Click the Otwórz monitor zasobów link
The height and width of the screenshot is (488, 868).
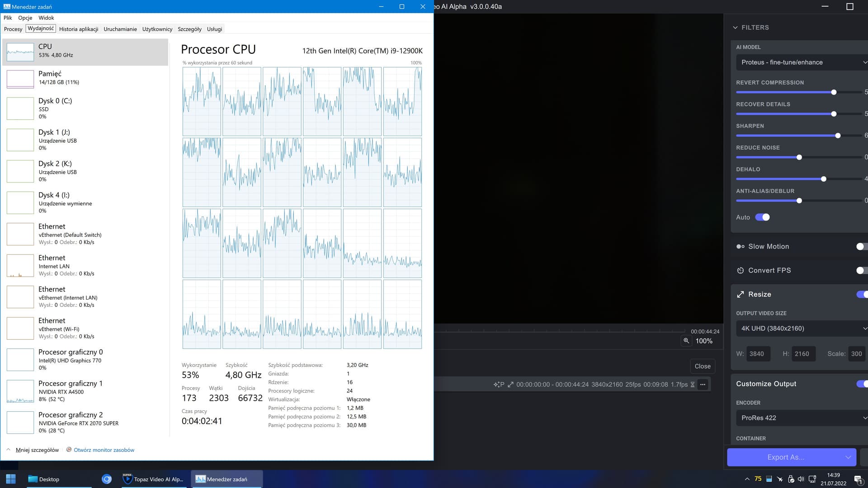tap(104, 450)
